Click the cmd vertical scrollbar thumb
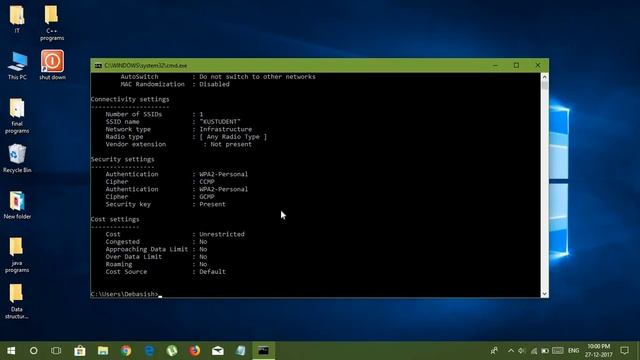 click(x=544, y=85)
